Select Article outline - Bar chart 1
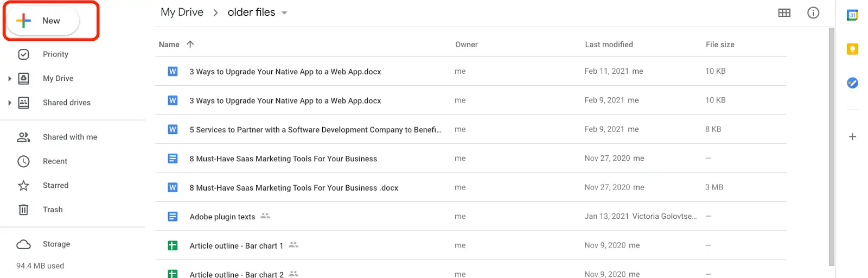The width and height of the screenshot is (868, 278). (x=470, y=245)
